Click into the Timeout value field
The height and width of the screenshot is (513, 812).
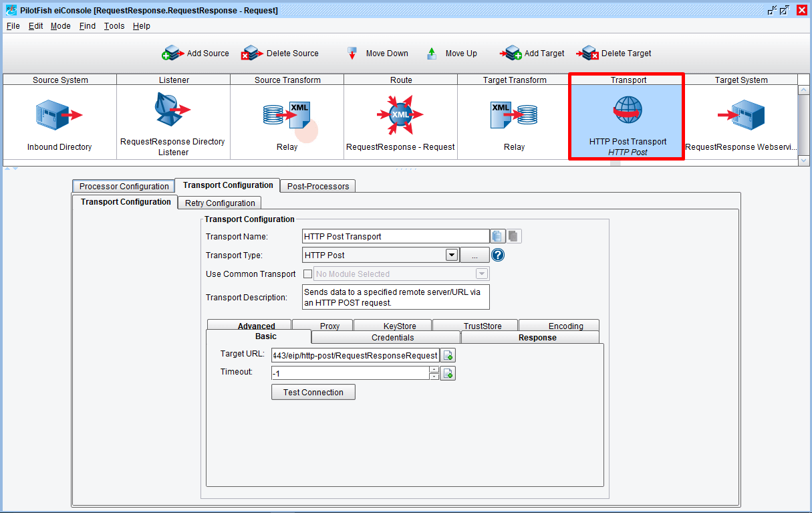(x=350, y=373)
